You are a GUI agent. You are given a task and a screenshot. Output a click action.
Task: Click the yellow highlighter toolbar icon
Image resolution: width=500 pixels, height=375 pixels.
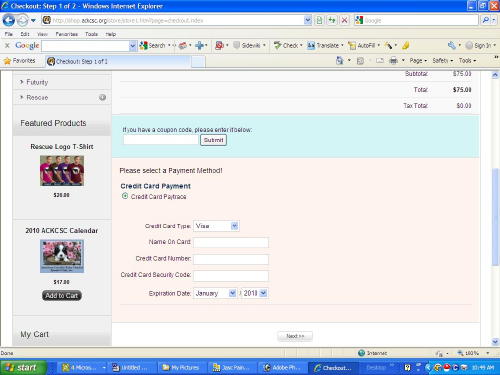[x=406, y=45]
